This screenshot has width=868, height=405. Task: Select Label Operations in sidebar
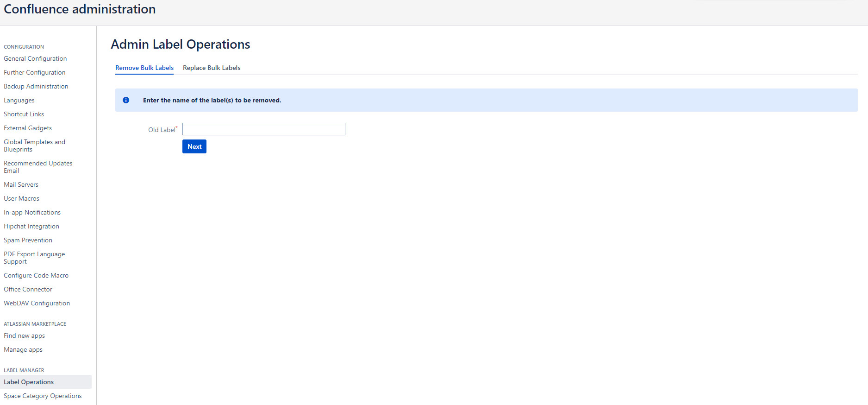point(46,382)
